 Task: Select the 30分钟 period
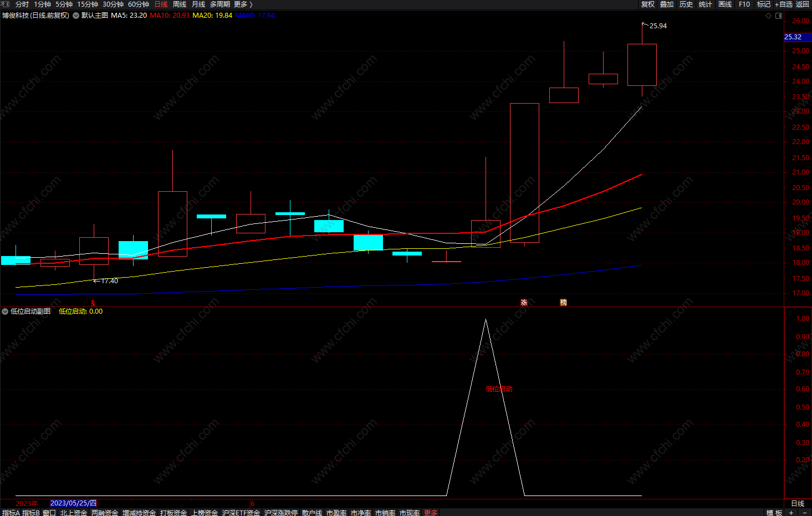(x=113, y=4)
